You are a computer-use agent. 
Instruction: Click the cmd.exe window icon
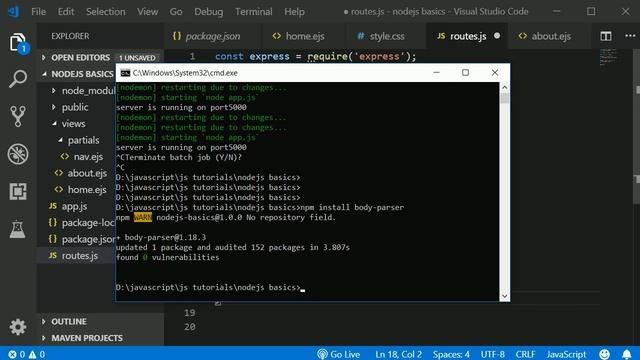(x=125, y=73)
